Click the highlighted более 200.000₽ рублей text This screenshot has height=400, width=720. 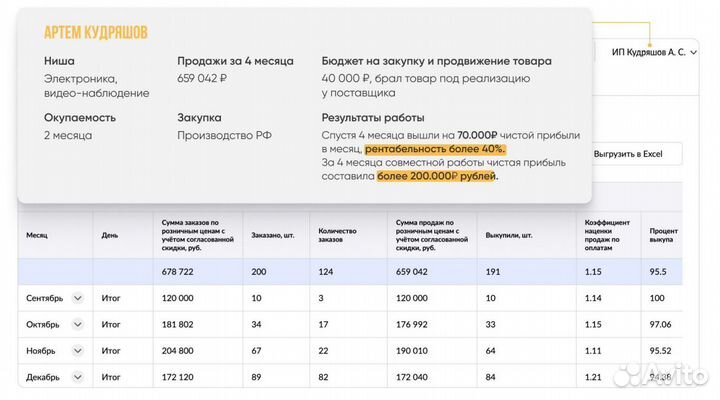(436, 176)
